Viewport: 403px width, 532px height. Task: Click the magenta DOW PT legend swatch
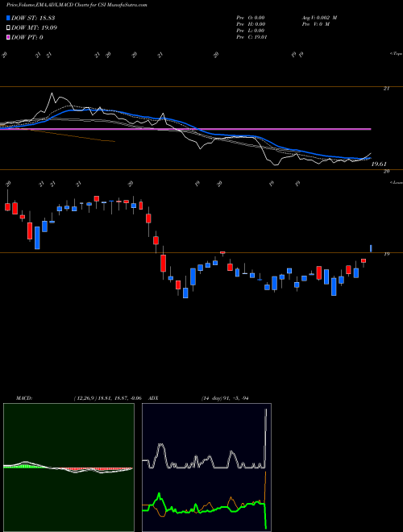pyautogui.click(x=8, y=37)
